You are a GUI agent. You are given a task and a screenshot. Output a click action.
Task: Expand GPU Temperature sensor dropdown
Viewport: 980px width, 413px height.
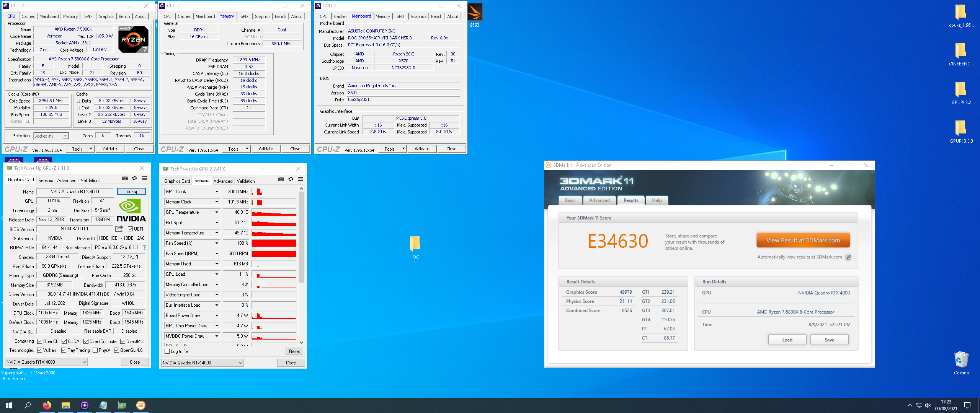[217, 212]
